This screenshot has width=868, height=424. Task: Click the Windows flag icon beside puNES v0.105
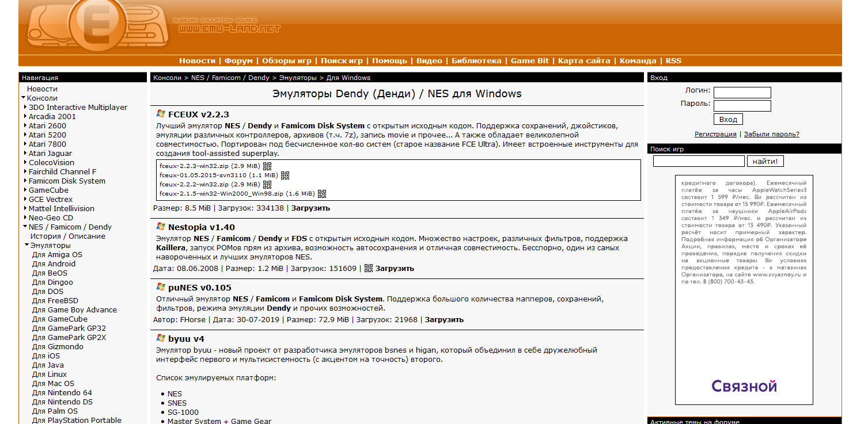[x=161, y=287]
